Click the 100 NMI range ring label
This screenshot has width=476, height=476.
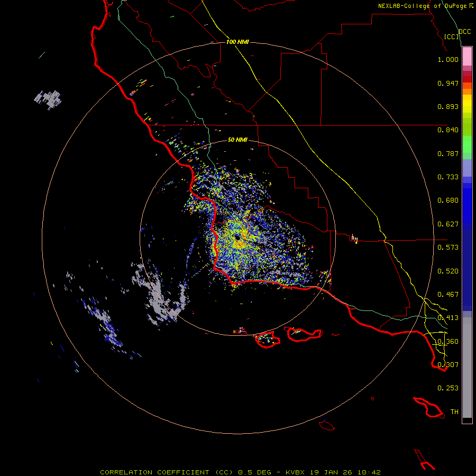(x=237, y=42)
